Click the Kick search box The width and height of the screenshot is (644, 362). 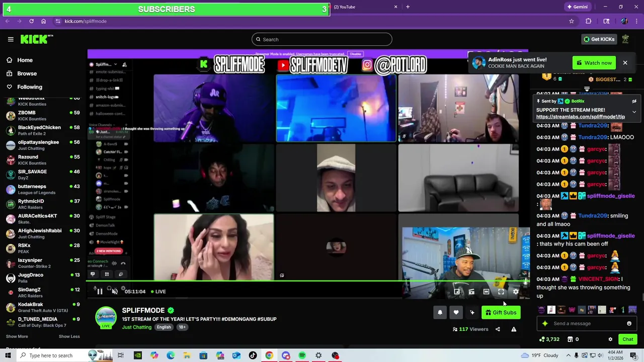[321, 39]
